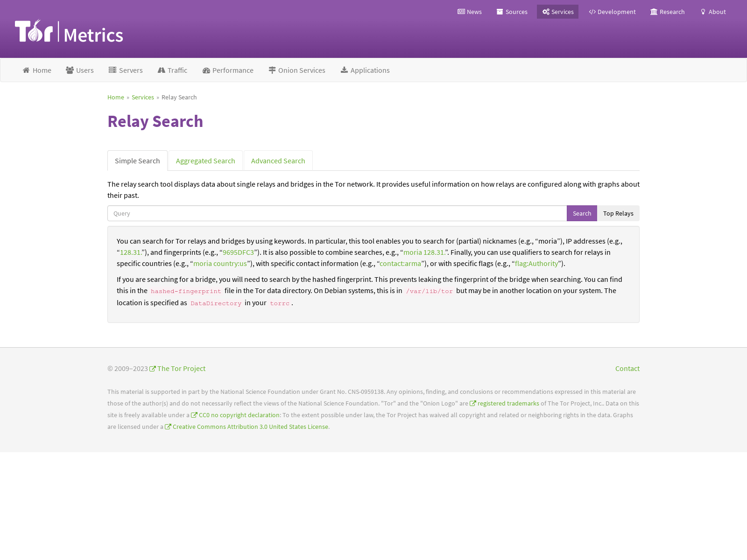The image size is (747, 560).
Task: Go to the Users section
Action: coord(80,70)
